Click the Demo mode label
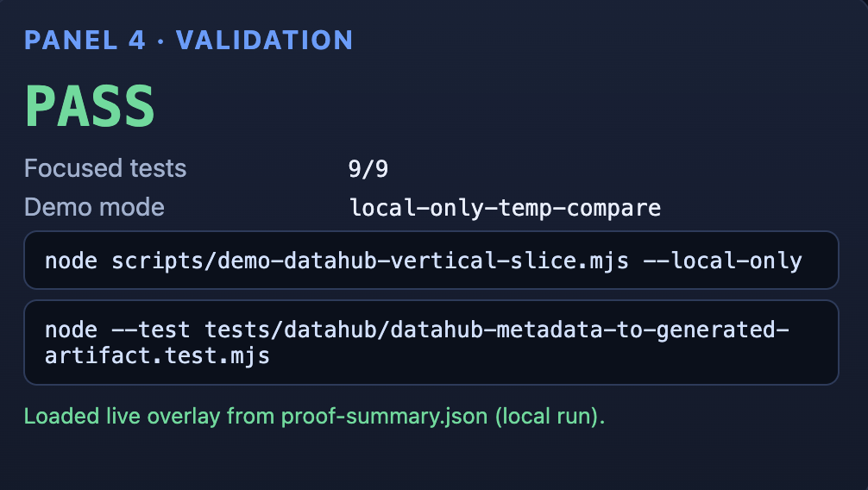 point(94,207)
